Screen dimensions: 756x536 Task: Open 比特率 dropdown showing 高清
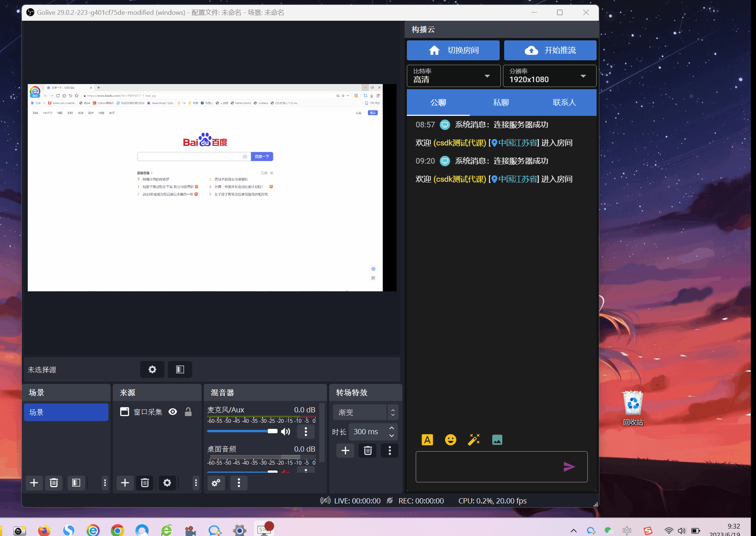453,76
